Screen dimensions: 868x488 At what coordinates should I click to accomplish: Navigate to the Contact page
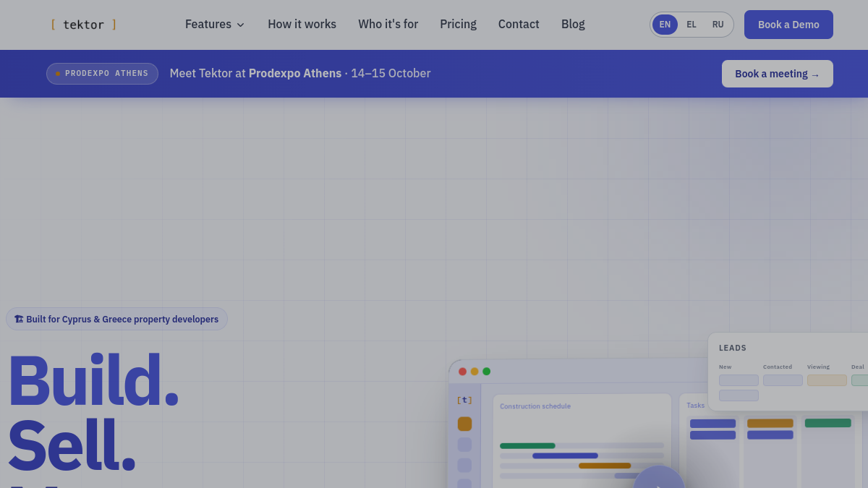point(519,24)
